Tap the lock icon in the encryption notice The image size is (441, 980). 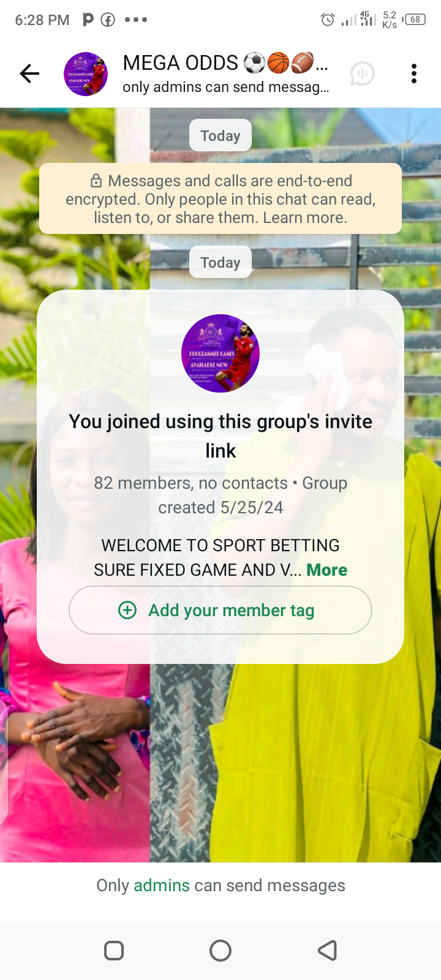(x=96, y=181)
